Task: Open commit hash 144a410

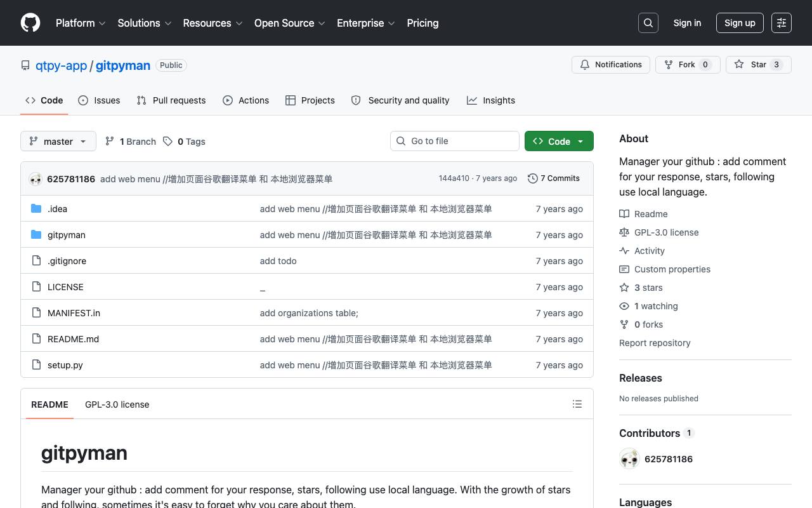Action: point(454,178)
